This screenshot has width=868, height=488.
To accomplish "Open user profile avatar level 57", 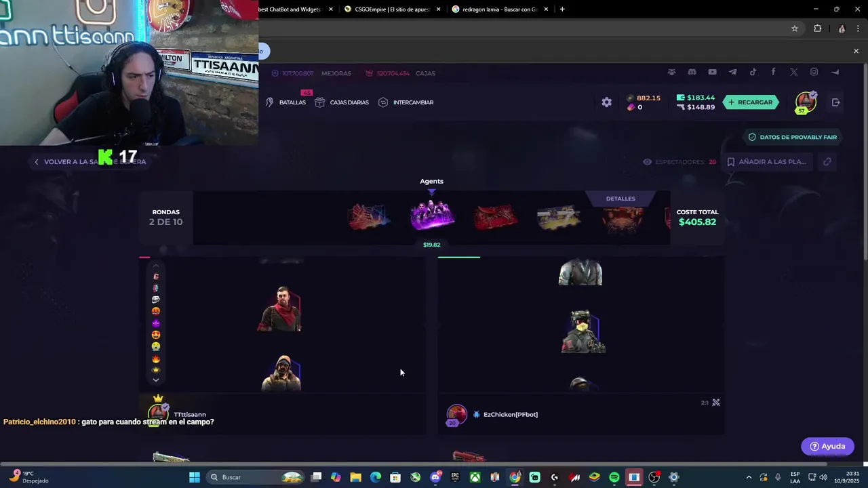I will (805, 102).
